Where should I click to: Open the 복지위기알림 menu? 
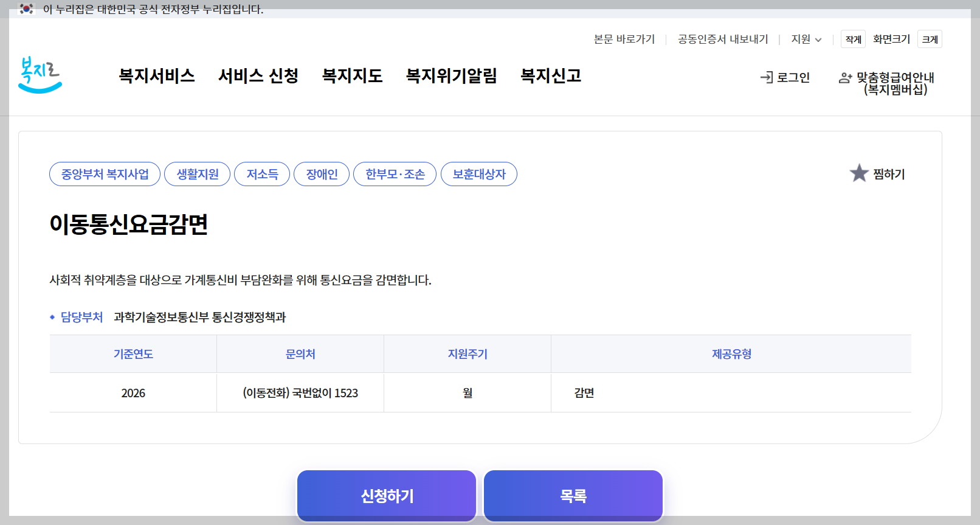(451, 75)
